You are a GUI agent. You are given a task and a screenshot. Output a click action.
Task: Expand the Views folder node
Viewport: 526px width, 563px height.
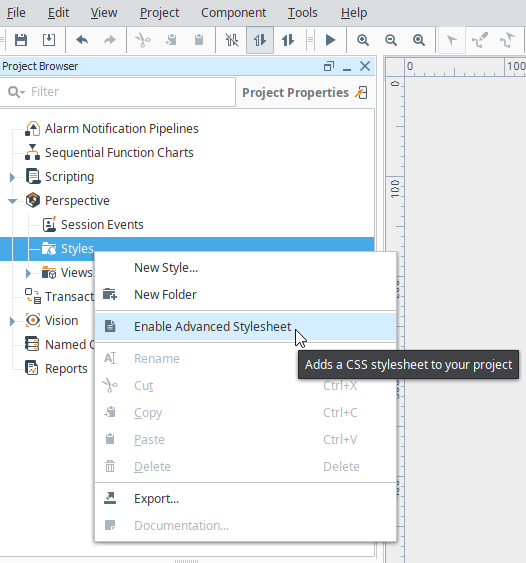(x=28, y=273)
